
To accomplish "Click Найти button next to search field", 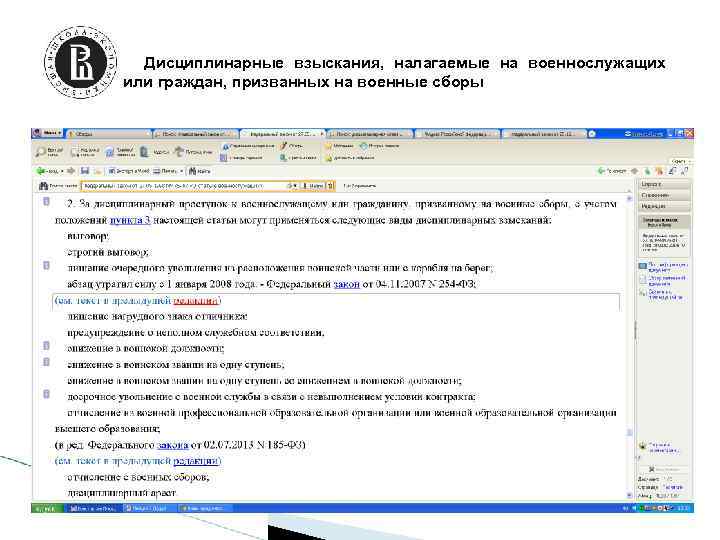I will [313, 186].
